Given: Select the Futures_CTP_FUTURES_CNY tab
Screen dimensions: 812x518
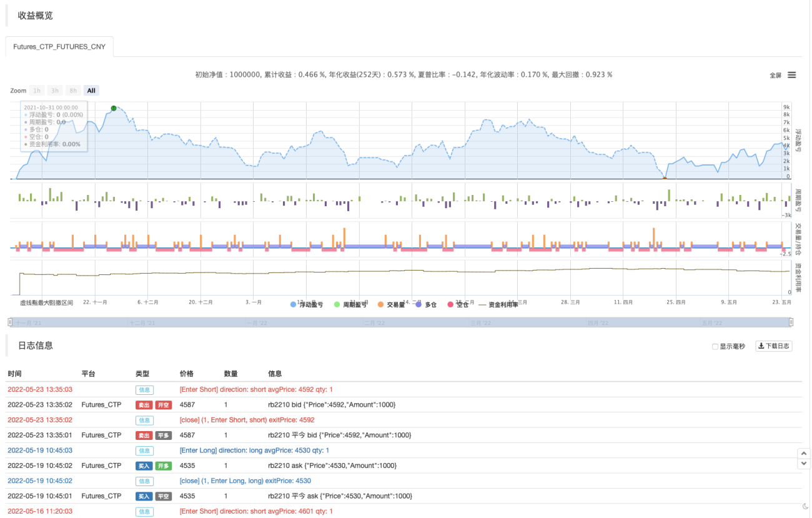Looking at the screenshot, I should click(x=59, y=46).
